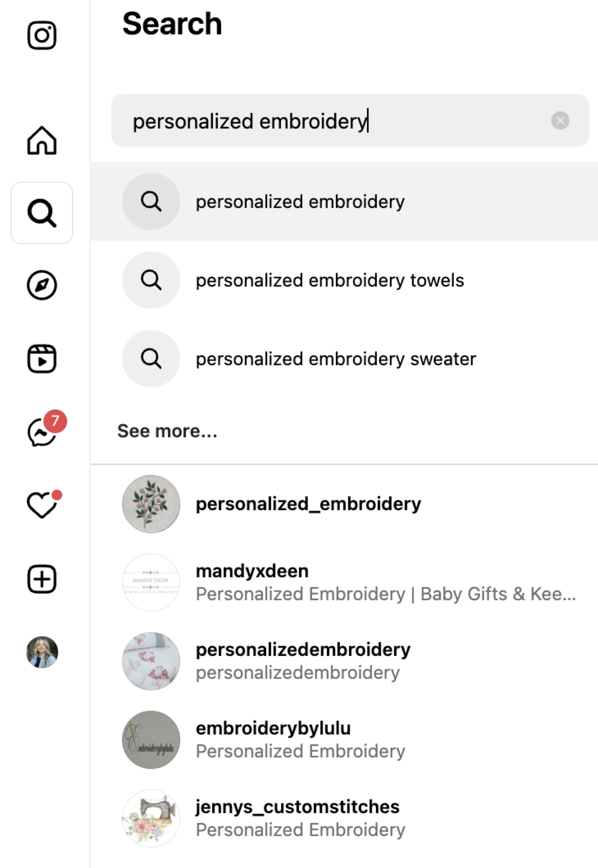
Task: Open the Reels icon
Action: point(42,359)
